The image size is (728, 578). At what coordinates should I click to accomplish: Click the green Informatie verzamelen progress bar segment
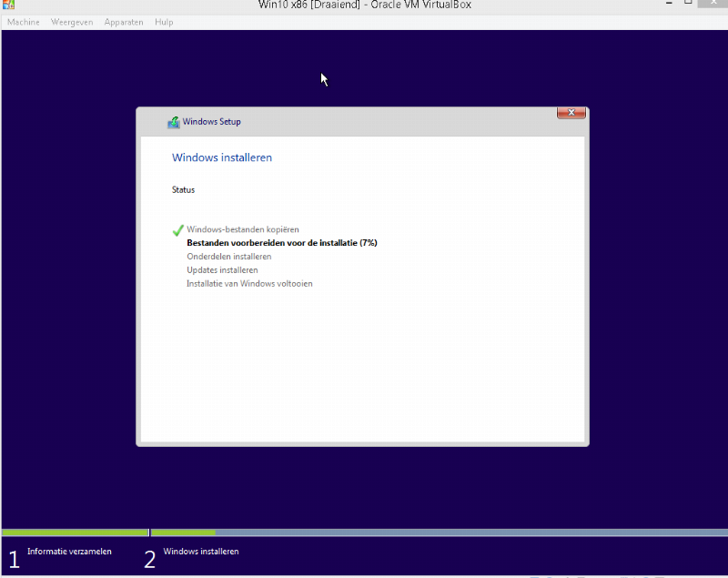coord(75,532)
